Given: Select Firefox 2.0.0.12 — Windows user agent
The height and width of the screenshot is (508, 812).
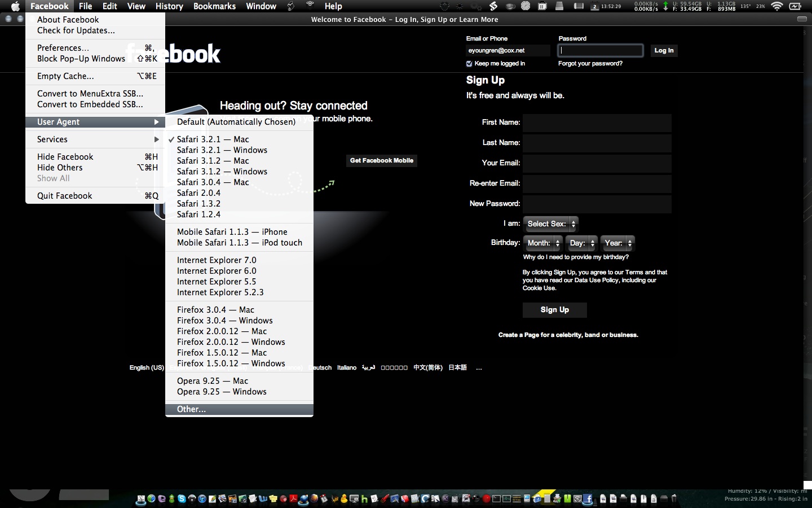Looking at the screenshot, I should [239, 342].
